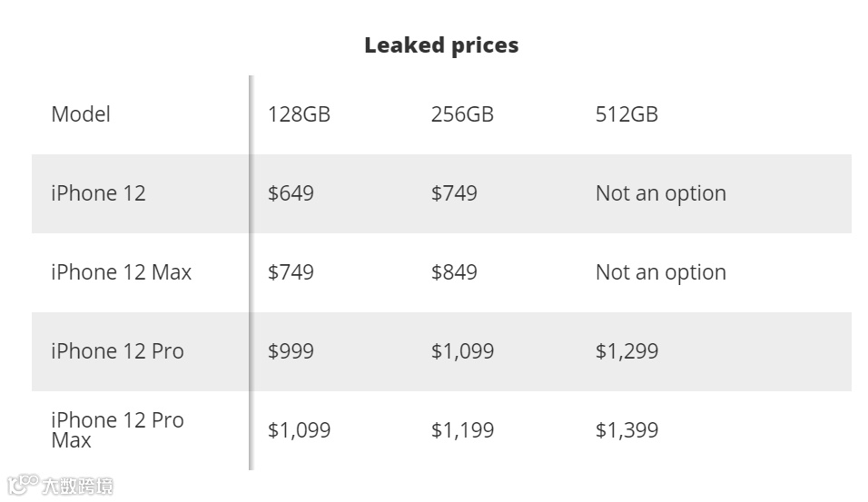Click the $999 price cell
This screenshot has height=502, width=868.
click(x=291, y=351)
